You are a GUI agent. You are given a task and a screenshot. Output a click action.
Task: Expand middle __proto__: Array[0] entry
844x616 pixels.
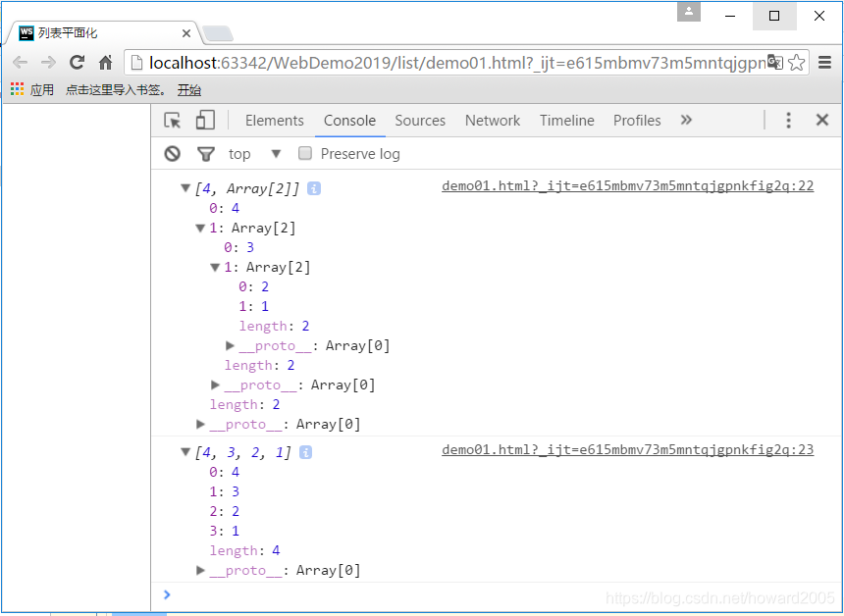215,385
